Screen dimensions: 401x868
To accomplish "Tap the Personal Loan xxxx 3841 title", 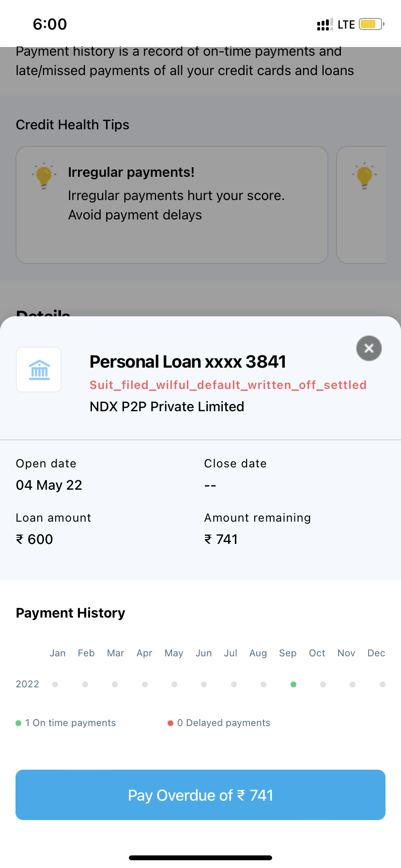I will pyautogui.click(x=188, y=362).
